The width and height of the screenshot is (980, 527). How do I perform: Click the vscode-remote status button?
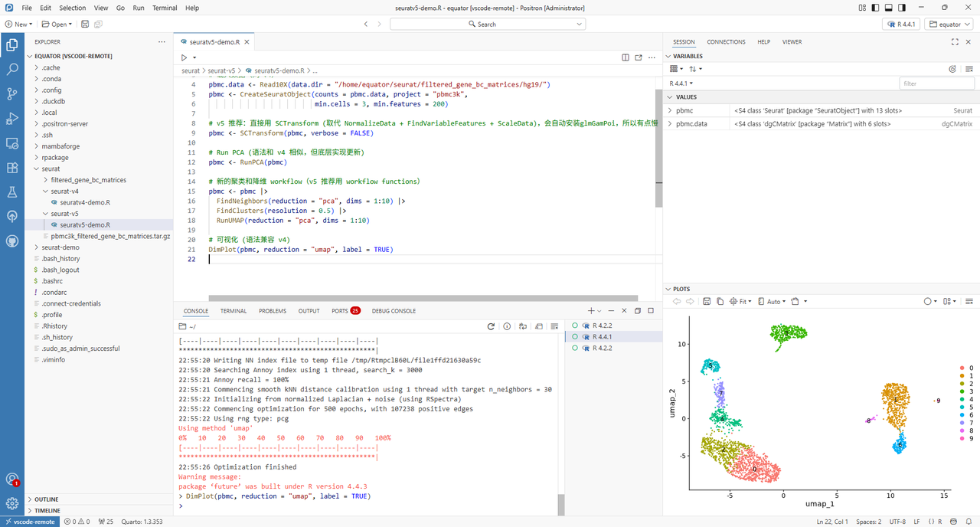[x=29, y=522]
